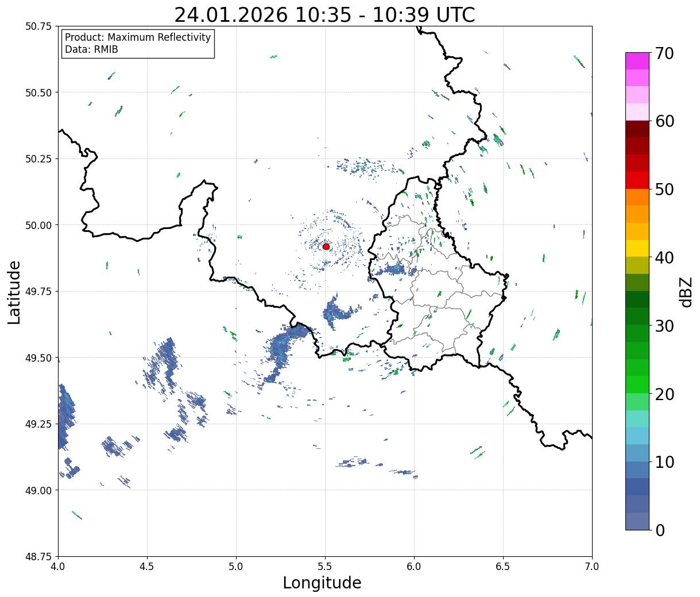Click the x-axis tick label 7.0
Image resolution: width=700 pixels, height=597 pixels.
click(x=592, y=566)
